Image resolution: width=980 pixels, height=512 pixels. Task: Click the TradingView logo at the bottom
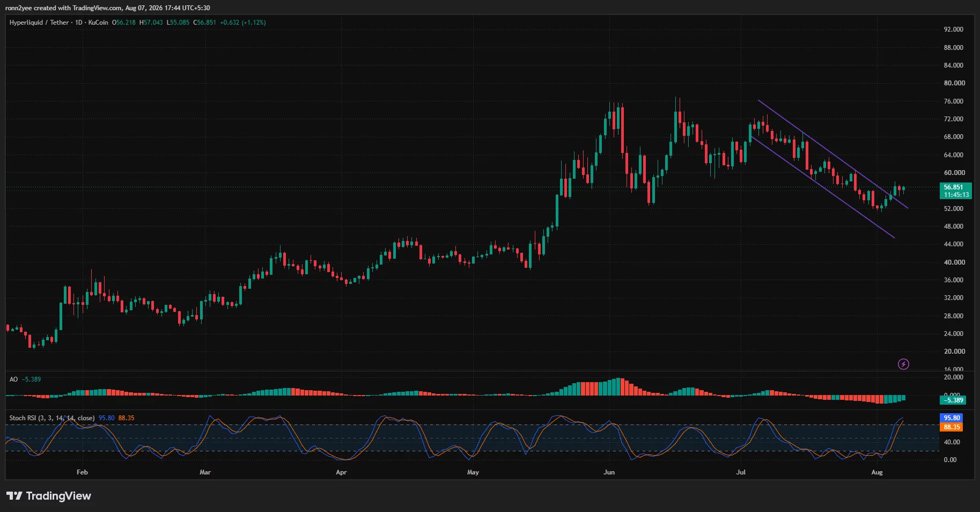pos(49,496)
